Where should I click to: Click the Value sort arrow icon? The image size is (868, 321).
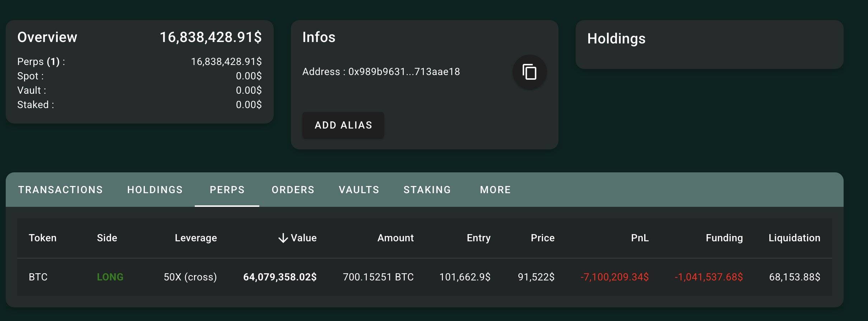tap(283, 238)
